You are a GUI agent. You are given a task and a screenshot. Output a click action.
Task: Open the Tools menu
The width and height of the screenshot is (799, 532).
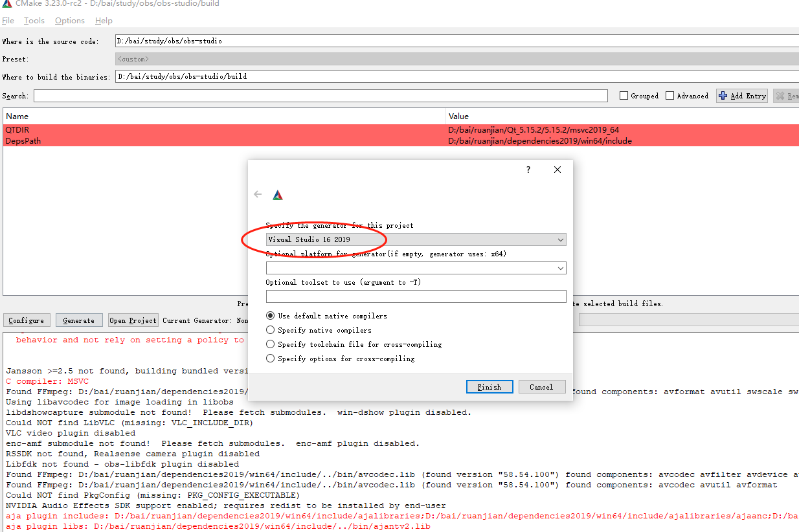click(x=34, y=21)
